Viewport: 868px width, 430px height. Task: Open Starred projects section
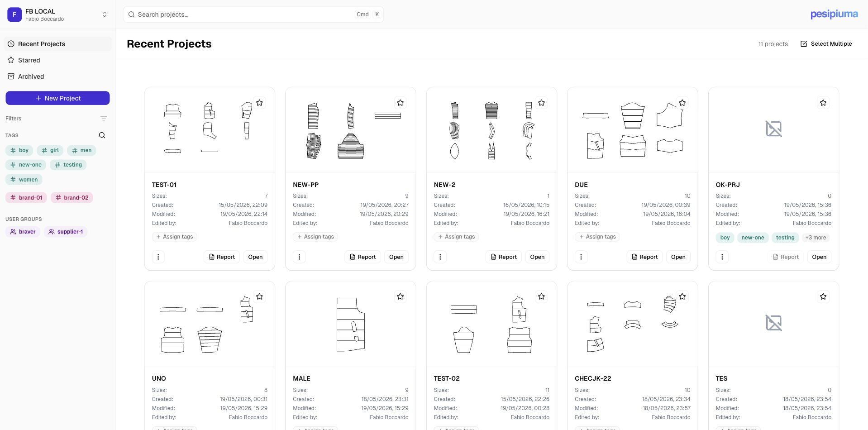[x=57, y=60]
